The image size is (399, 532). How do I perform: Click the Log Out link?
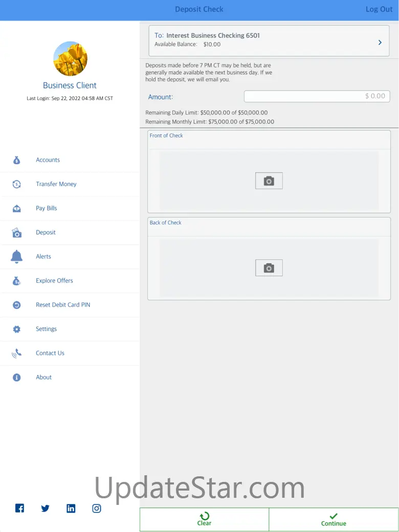(x=379, y=10)
